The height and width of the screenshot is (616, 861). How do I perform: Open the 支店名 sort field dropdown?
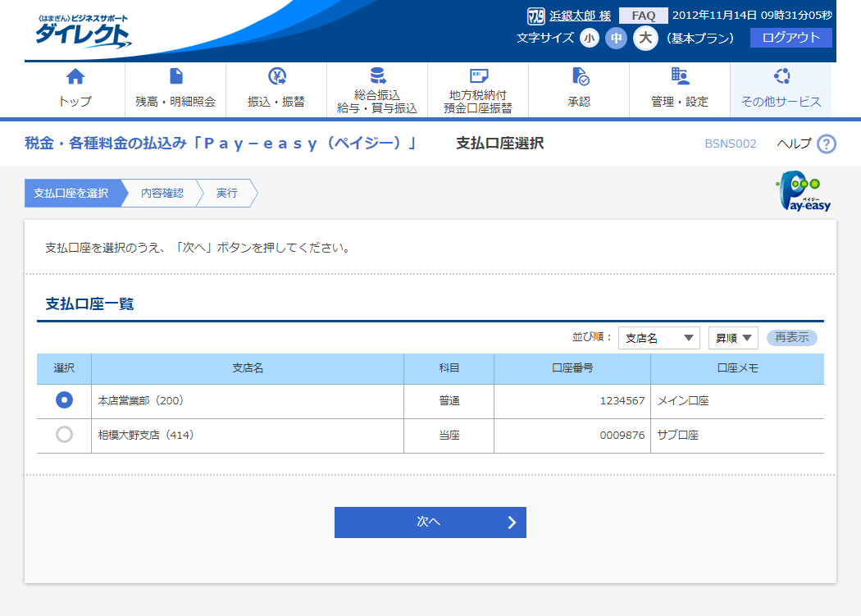(658, 338)
